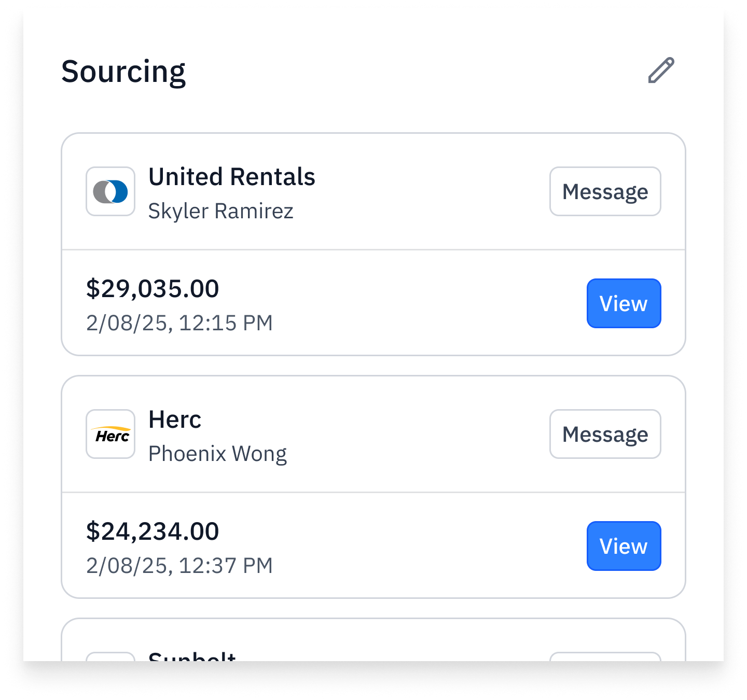The height and width of the screenshot is (700, 747).
Task: Select the Herc vendor card
Action: pos(374,486)
